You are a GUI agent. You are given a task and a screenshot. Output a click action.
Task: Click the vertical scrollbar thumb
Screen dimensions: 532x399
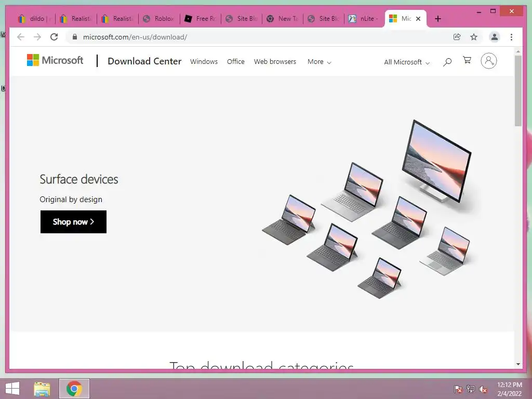click(x=518, y=90)
